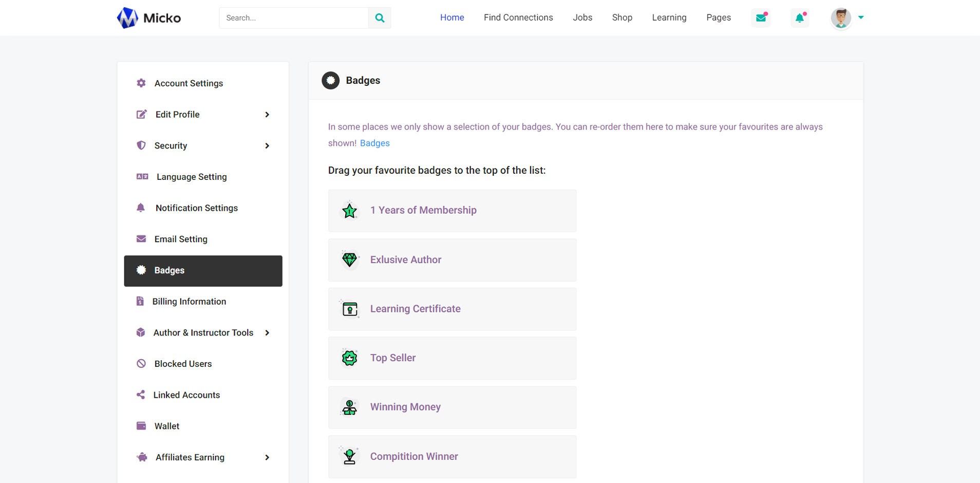The height and width of the screenshot is (483, 980).
Task: Open the user profile dropdown arrow
Action: [x=861, y=17]
